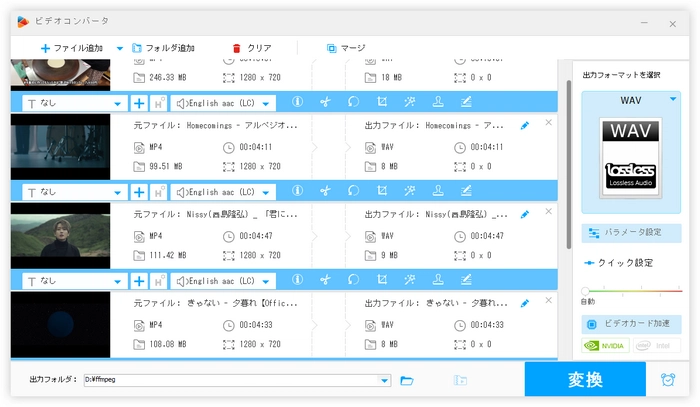
Task: Expand the WAV output format dropdown
Action: coord(673,99)
